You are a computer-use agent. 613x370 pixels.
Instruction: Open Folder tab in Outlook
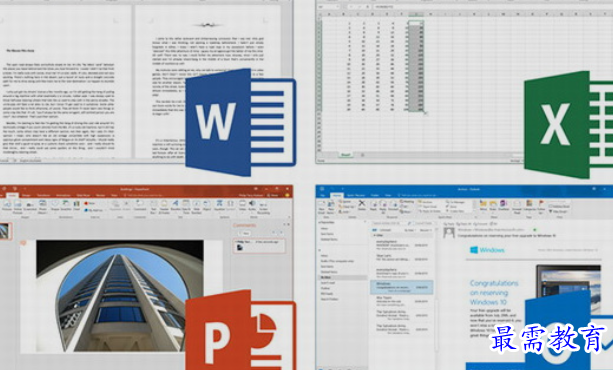pyautogui.click(x=375, y=195)
